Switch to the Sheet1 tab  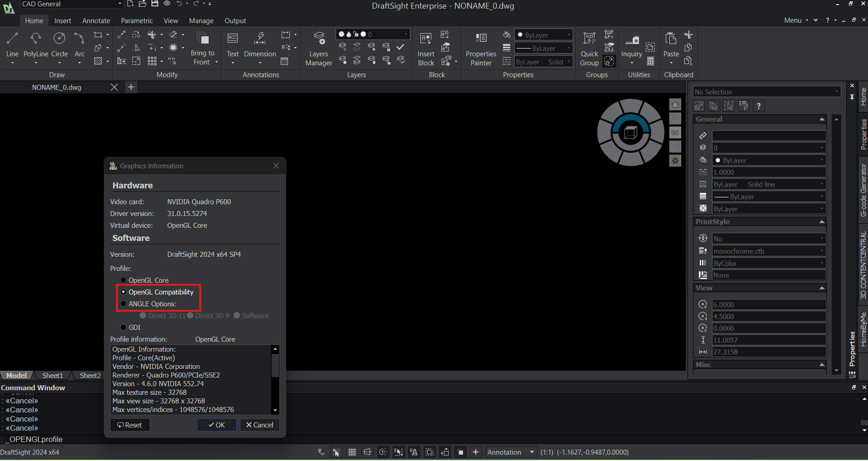pyautogui.click(x=52, y=375)
